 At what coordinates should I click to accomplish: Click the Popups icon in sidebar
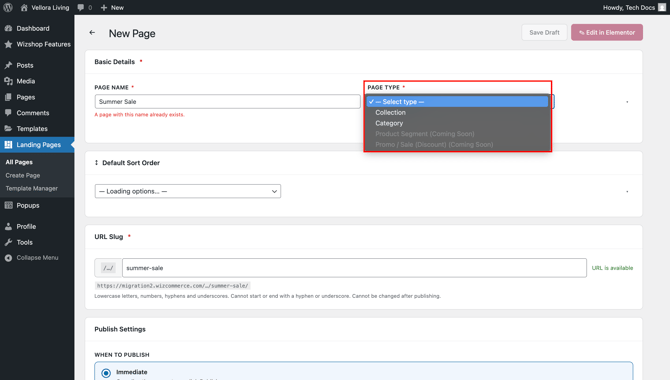[8, 205]
